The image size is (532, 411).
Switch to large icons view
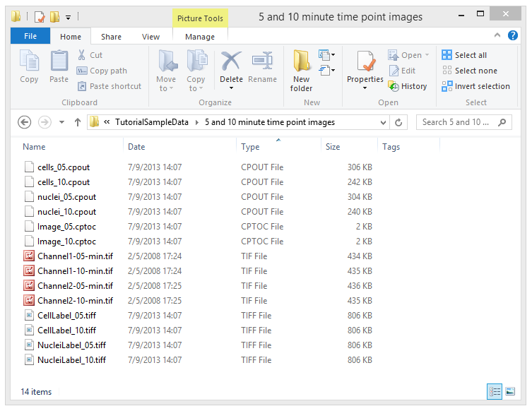coord(510,391)
